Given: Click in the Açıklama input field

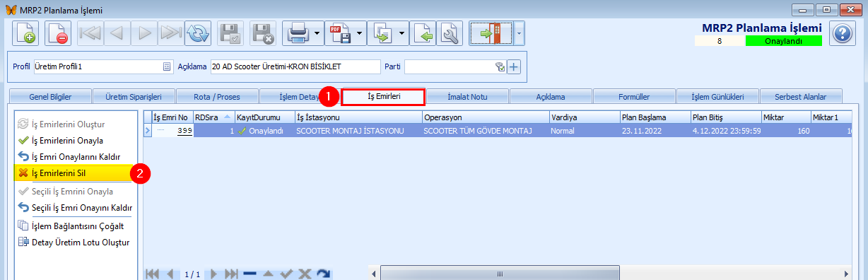Looking at the screenshot, I should (295, 66).
